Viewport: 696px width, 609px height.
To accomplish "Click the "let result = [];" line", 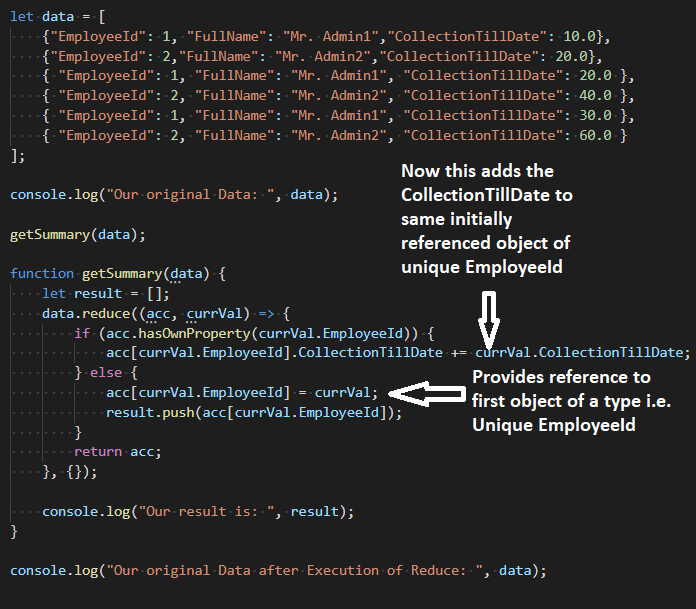I will point(106,293).
